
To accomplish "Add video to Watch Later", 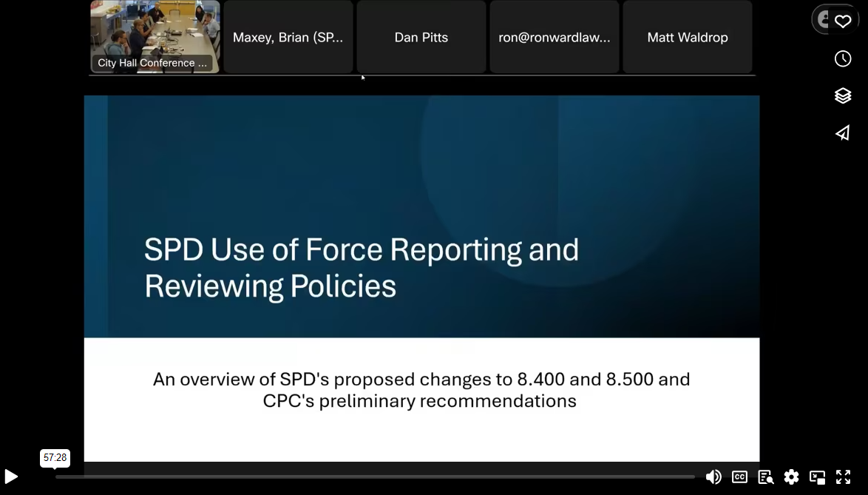I will 843,59.
